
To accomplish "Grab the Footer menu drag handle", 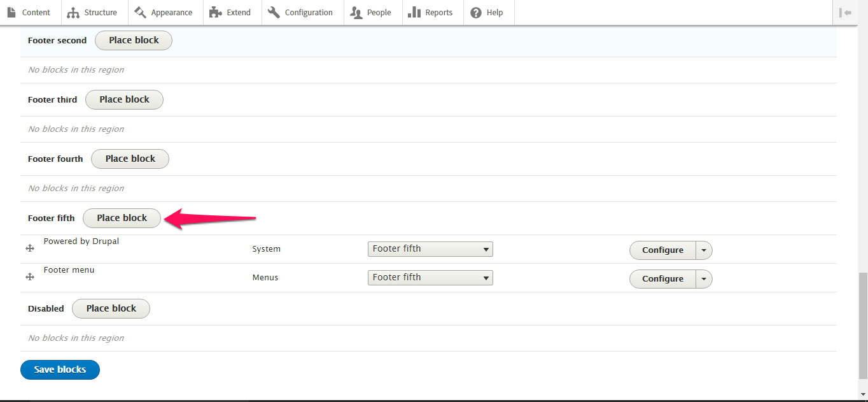I will pos(30,277).
